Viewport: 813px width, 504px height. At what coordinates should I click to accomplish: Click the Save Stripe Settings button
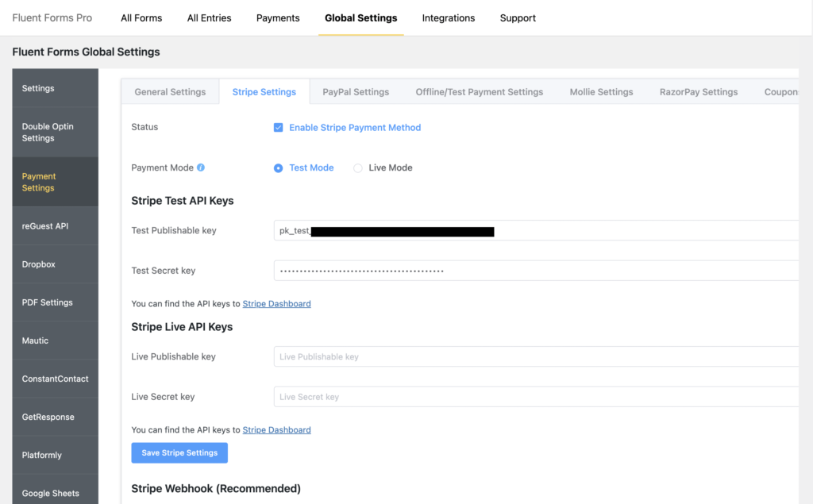click(x=179, y=452)
